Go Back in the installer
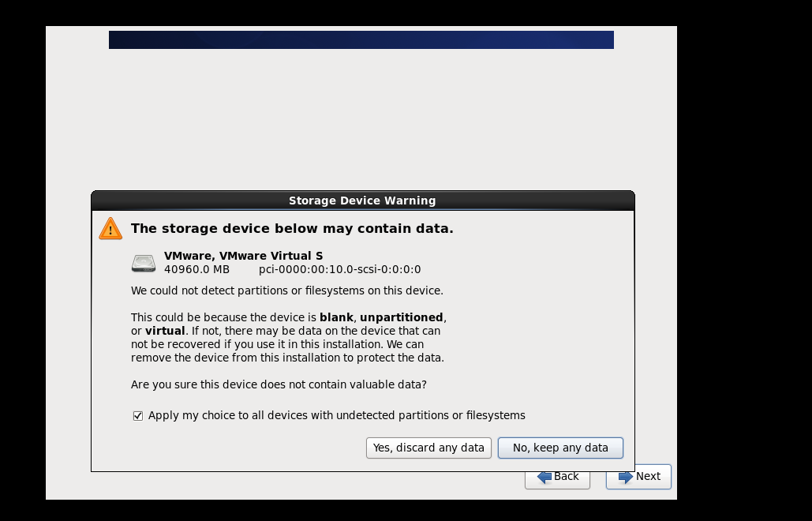Screen dimensions: 812x521 (x=557, y=477)
